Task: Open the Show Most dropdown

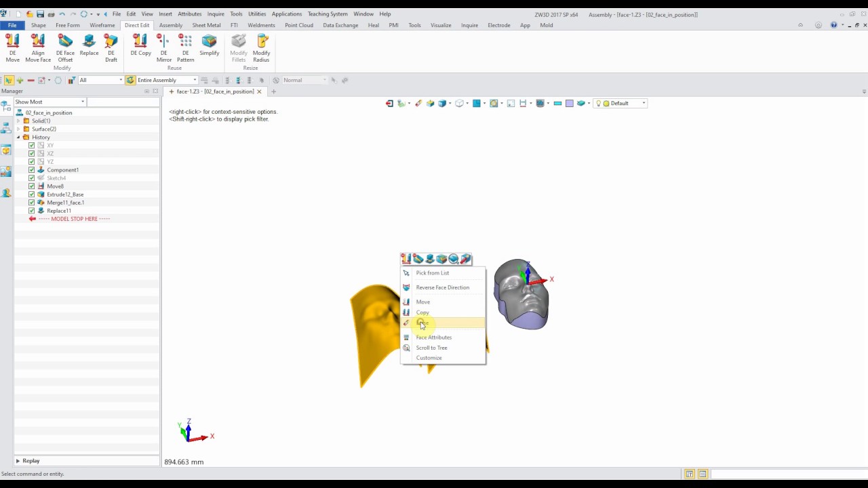Action: 50,102
